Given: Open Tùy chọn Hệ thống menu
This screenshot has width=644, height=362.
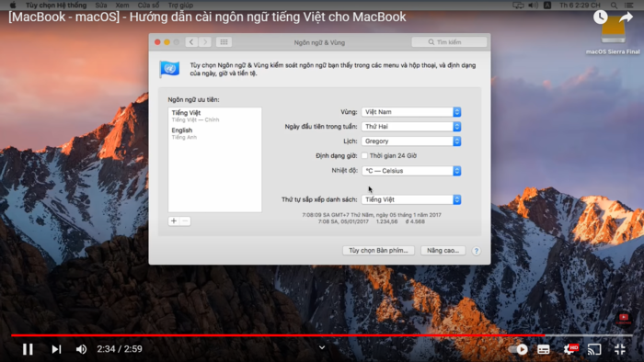Looking at the screenshot, I should click(x=56, y=5).
